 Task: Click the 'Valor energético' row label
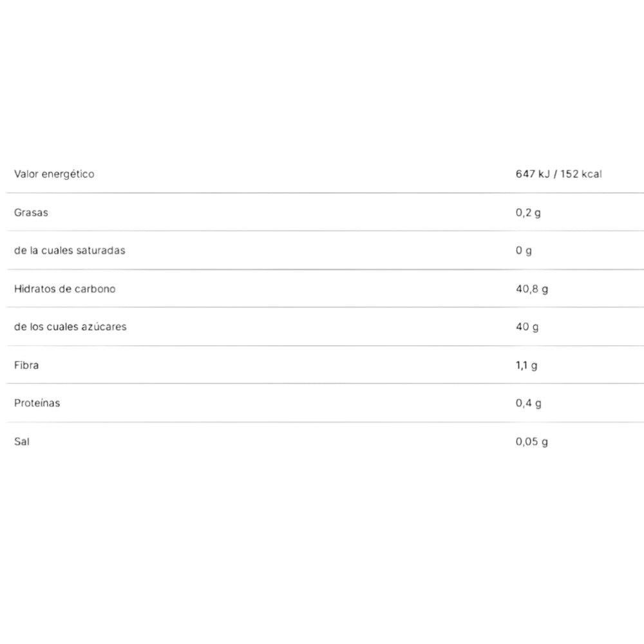click(54, 174)
